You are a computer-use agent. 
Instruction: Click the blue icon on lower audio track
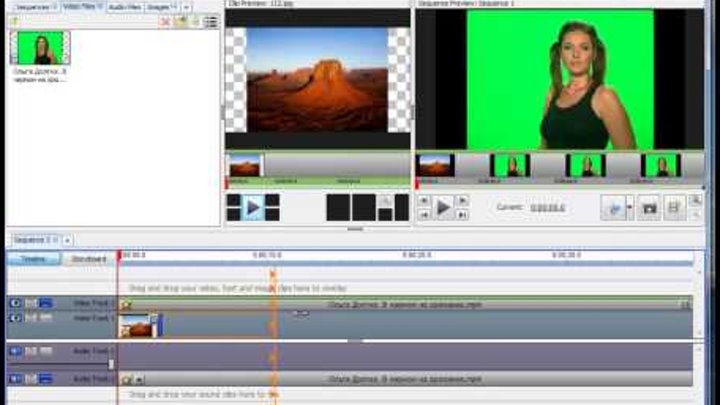tap(46, 379)
